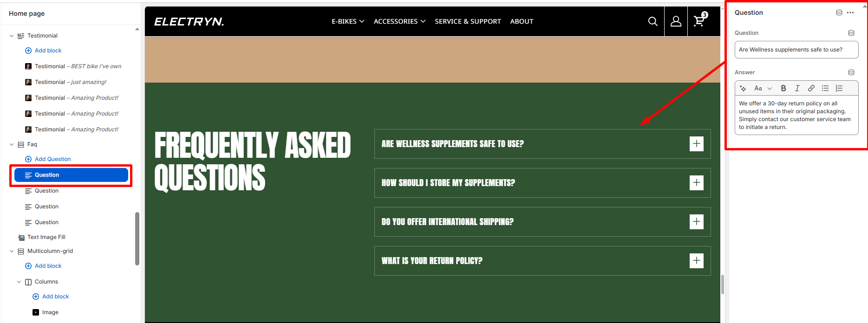The image size is (868, 323).
Task: Expand 'Are wellness supplements safe to use?' plus
Action: 696,144
